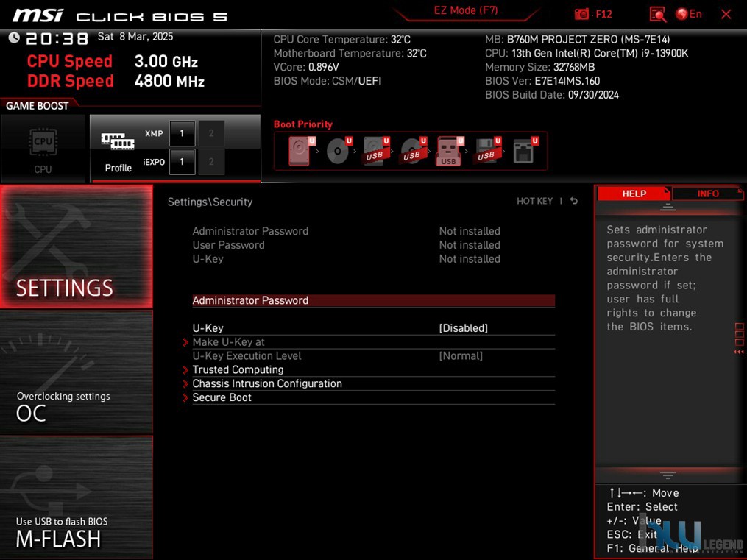Click the MSI Click BIOS 5 logo

pos(119,15)
